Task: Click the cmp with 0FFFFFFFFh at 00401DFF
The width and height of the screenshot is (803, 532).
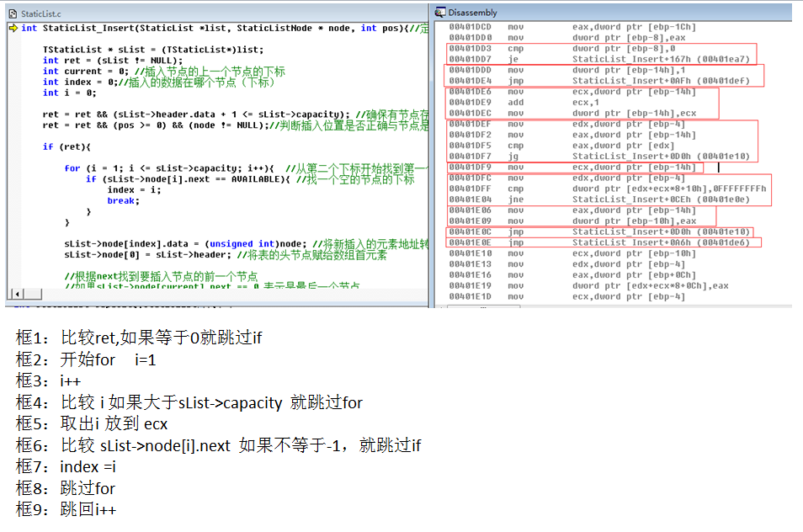Action: (x=608, y=189)
